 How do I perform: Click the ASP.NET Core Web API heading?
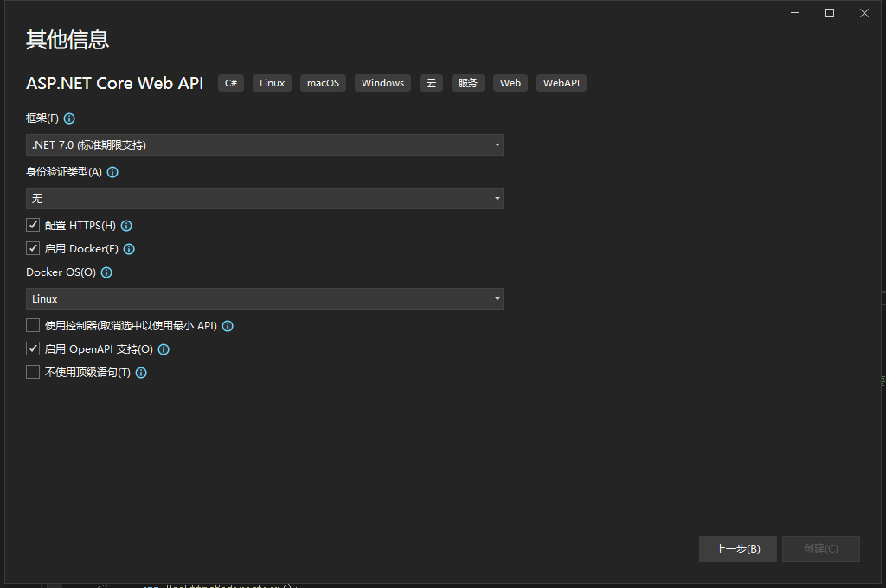point(115,83)
